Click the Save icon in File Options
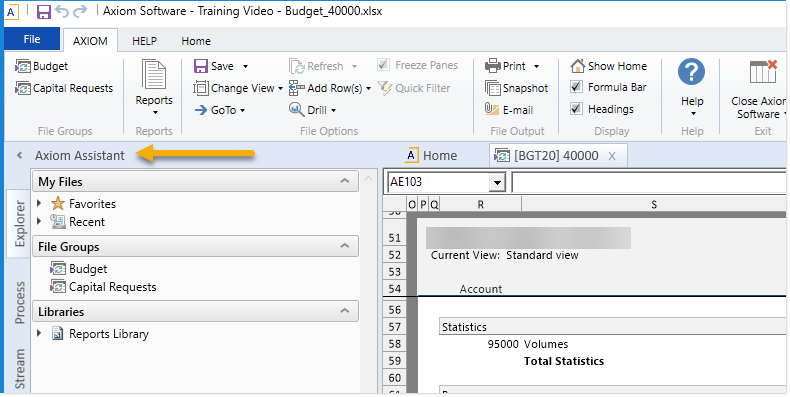The image size is (790, 397). (201, 66)
